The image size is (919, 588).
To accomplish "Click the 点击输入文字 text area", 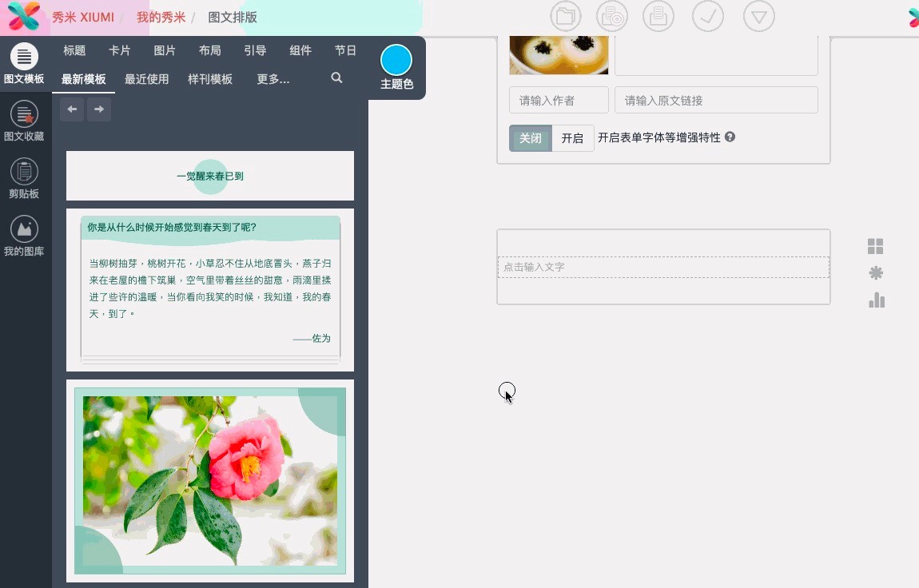I will [x=663, y=267].
